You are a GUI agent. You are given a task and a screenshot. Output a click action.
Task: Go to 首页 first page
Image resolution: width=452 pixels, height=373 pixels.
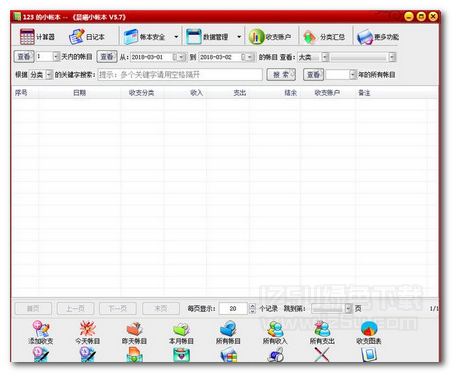(x=33, y=309)
